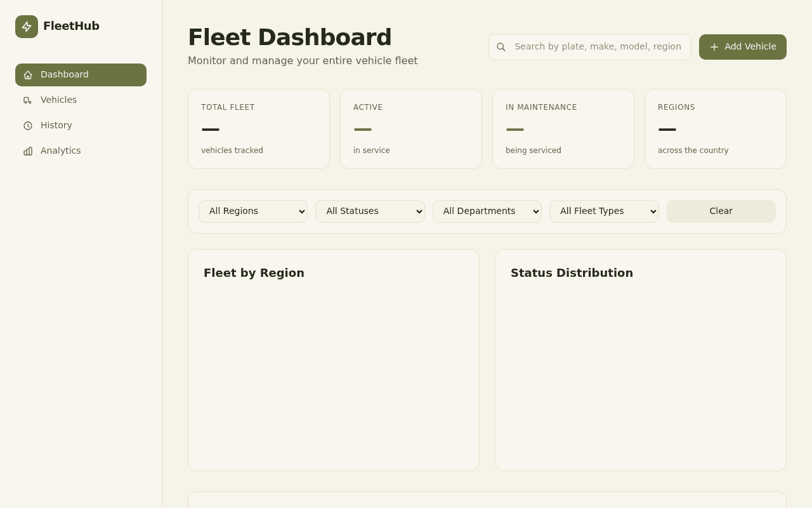Screen dimensions: 812x508
Task: Click the 'across the country' caption
Action: pos(693,150)
